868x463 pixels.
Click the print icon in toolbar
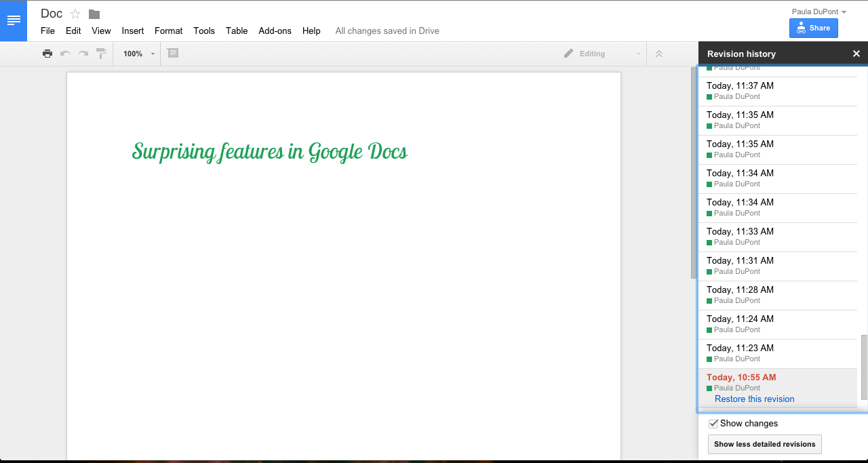(x=47, y=54)
